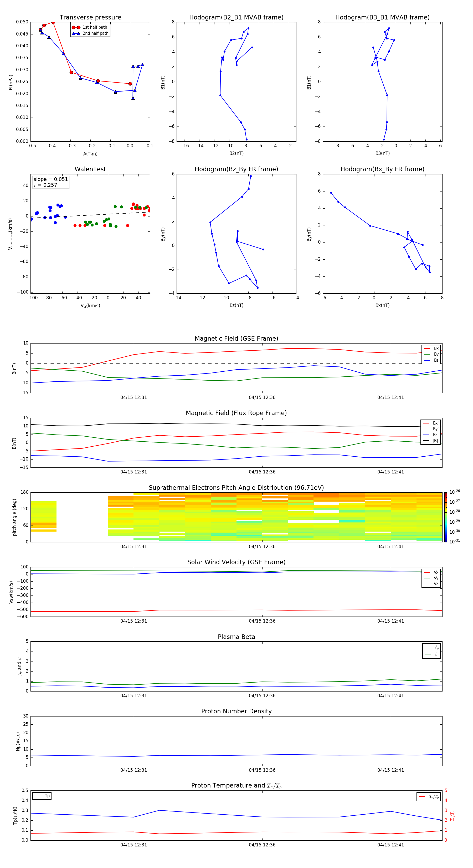
Task: Click the "Np(#/cc)" y-axis label
Action: tap(18, 741)
